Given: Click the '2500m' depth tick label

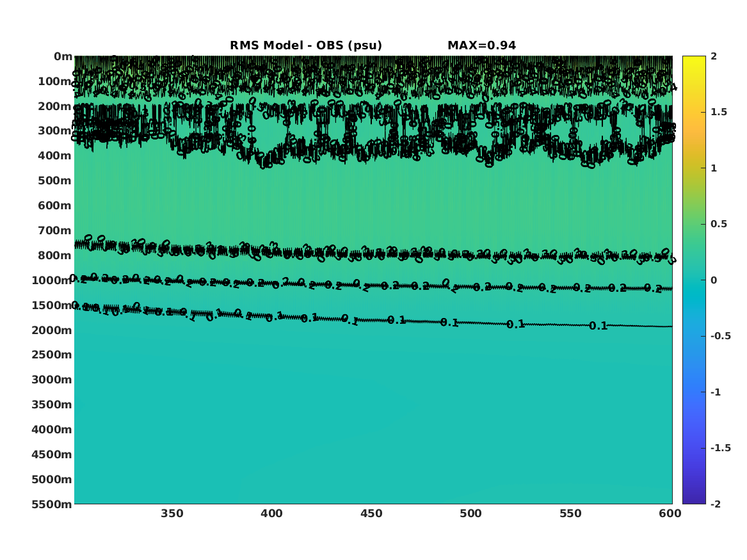Looking at the screenshot, I should coord(51,355).
